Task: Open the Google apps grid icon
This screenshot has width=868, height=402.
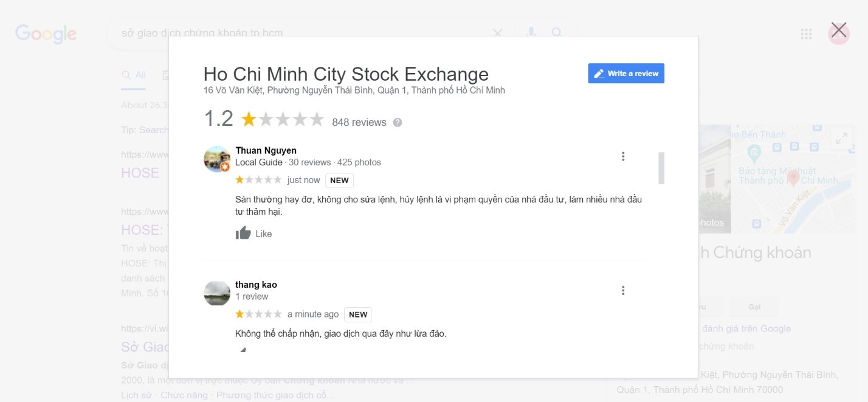Action: (x=806, y=35)
